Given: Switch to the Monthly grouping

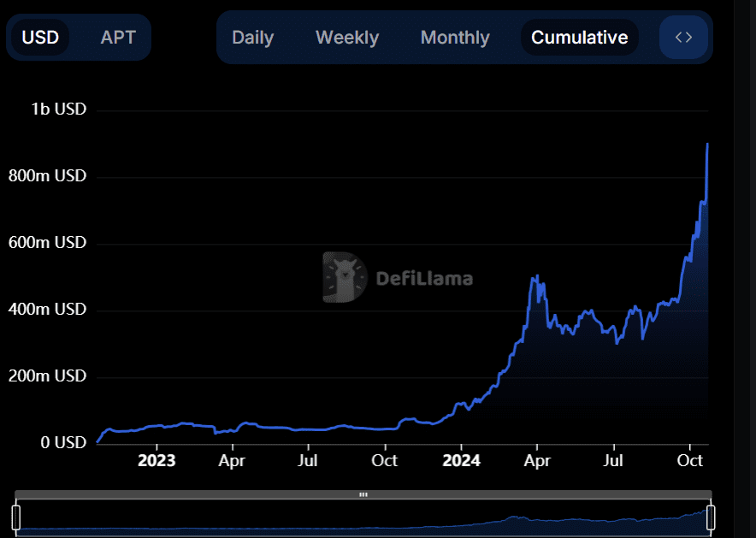Looking at the screenshot, I should [x=455, y=38].
